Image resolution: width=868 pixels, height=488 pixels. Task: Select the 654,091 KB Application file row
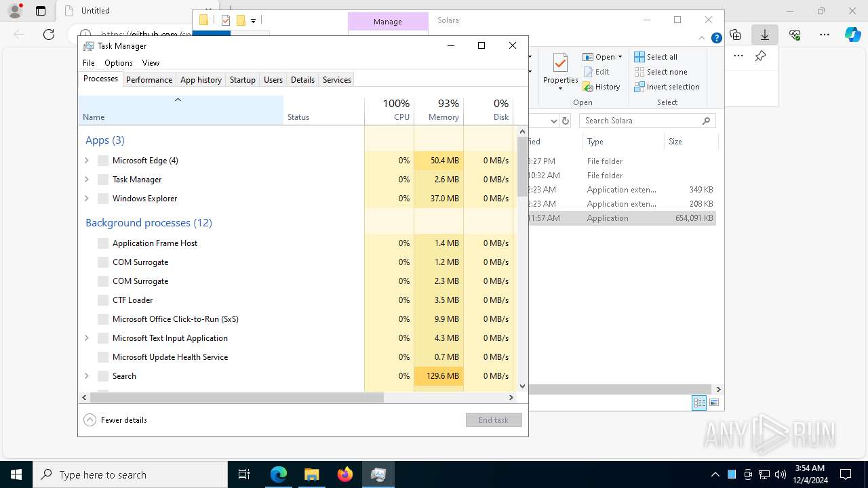click(622, 218)
